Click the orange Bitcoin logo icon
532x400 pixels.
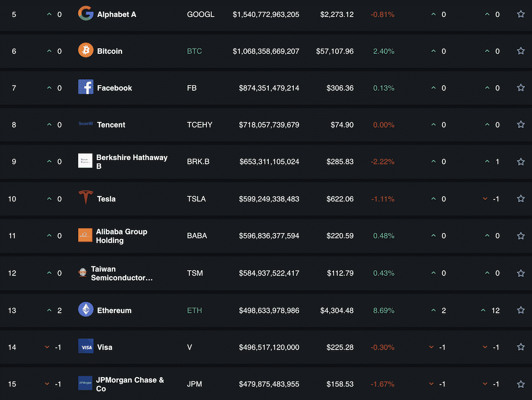(85, 51)
